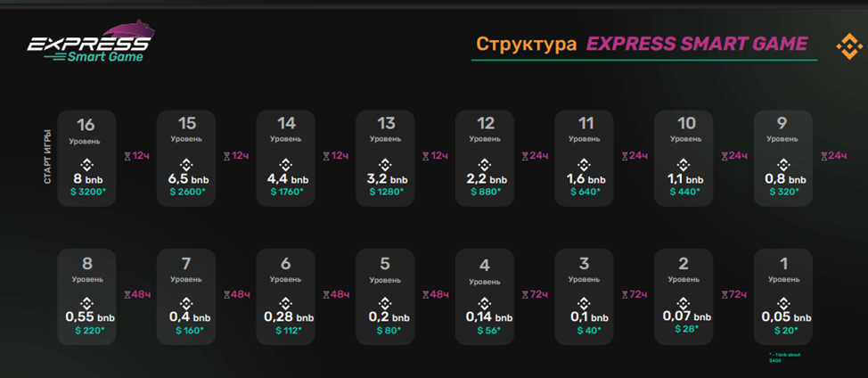Click the $ 3200* price label
This screenshot has height=378, width=868.
[86, 192]
